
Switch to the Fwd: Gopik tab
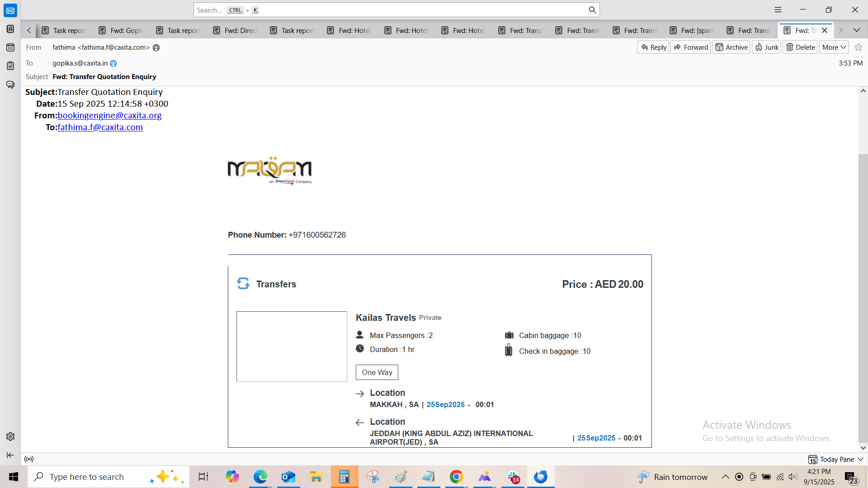(x=121, y=30)
